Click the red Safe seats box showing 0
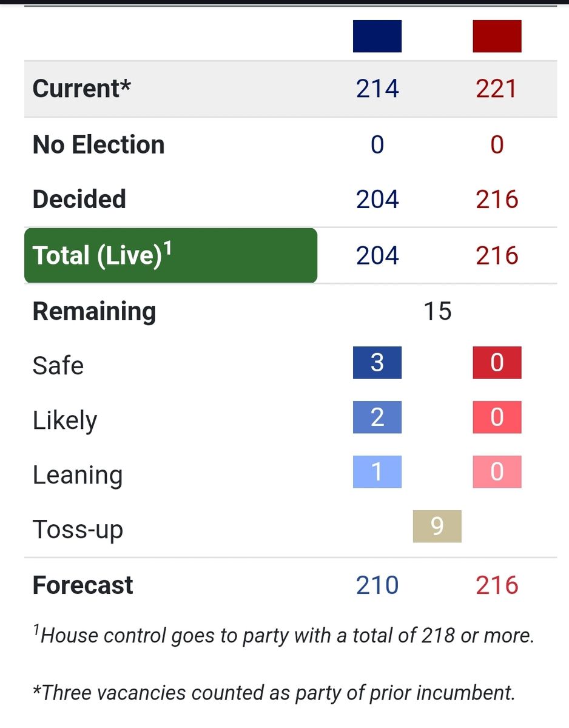This screenshot has width=569, height=728. tap(497, 362)
